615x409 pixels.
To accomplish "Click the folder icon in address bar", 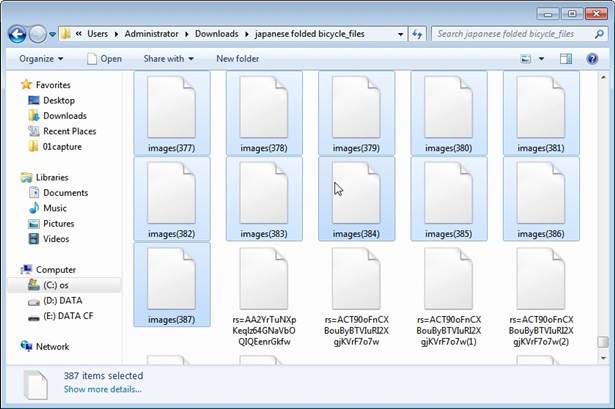I will pos(66,34).
